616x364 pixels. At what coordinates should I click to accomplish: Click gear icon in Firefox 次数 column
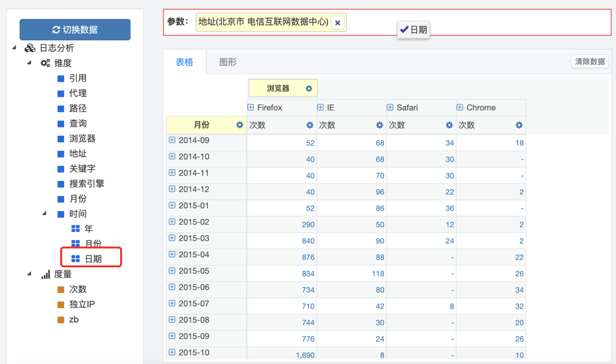coord(309,125)
